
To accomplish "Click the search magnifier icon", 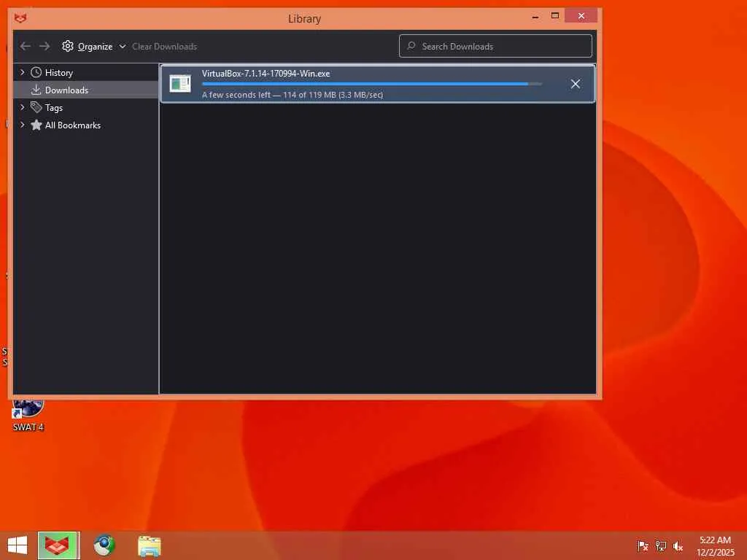I will coord(411,46).
